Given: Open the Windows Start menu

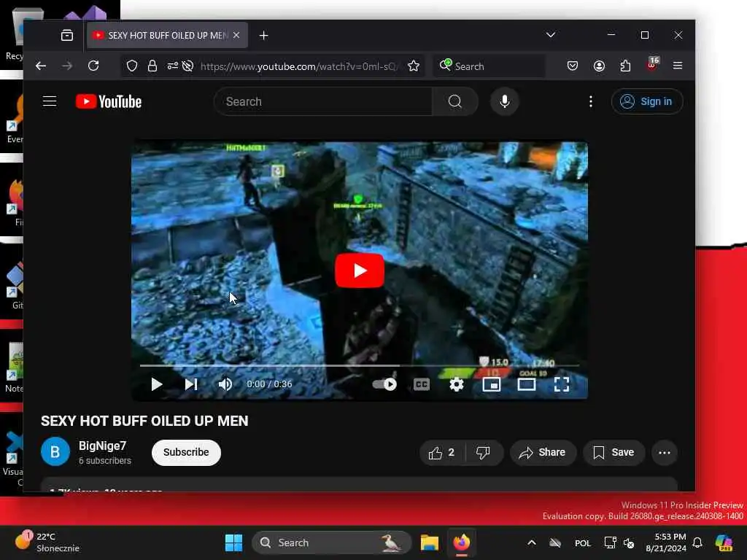Looking at the screenshot, I should 234,542.
